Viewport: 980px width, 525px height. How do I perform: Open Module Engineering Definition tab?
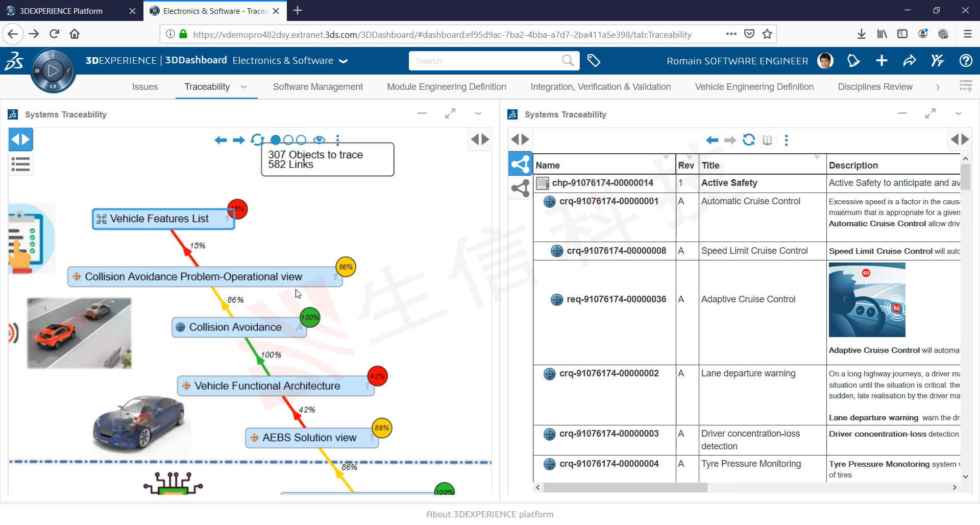[447, 87]
